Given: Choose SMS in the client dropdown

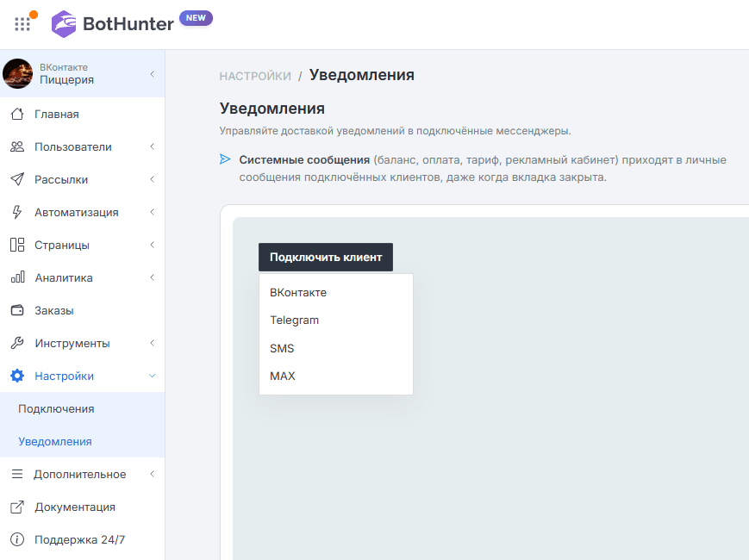Looking at the screenshot, I should pyautogui.click(x=336, y=349).
